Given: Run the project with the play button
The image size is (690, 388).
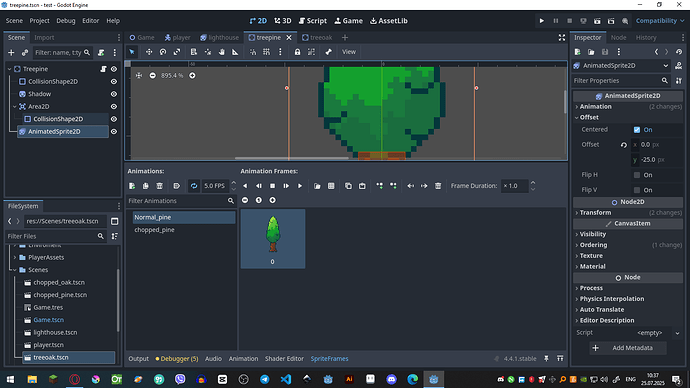Looking at the screenshot, I should point(542,21).
